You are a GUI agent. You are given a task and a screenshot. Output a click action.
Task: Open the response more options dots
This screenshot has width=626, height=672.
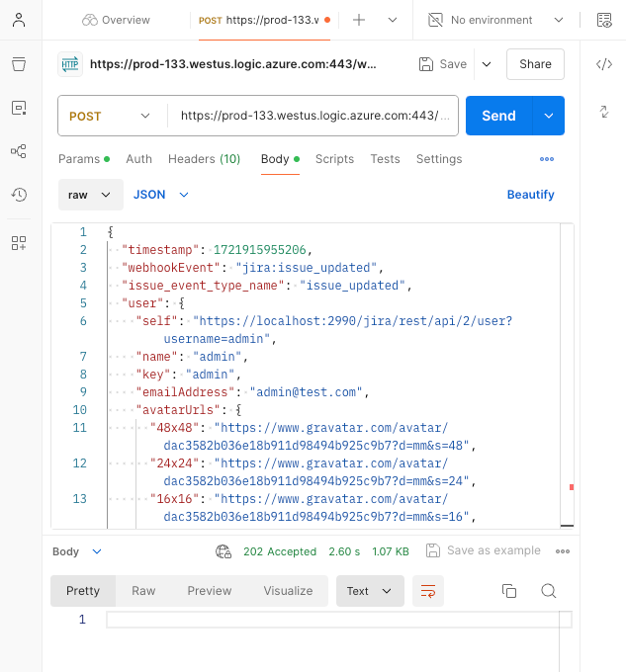click(563, 551)
